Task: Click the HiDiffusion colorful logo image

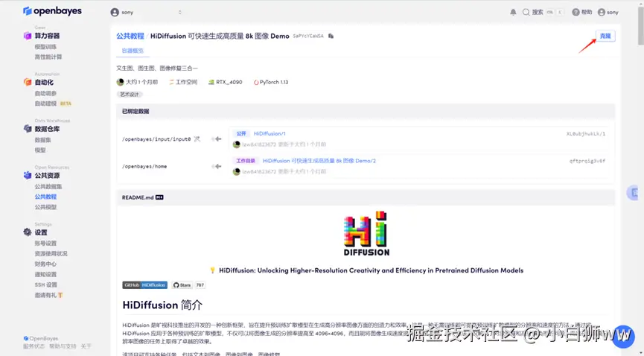Action: pyautogui.click(x=366, y=233)
